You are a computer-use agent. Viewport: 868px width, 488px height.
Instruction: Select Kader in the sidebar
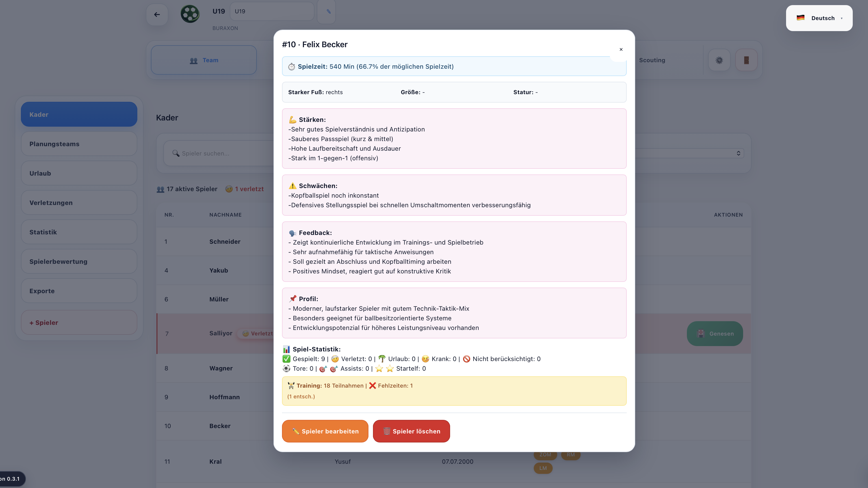point(79,115)
